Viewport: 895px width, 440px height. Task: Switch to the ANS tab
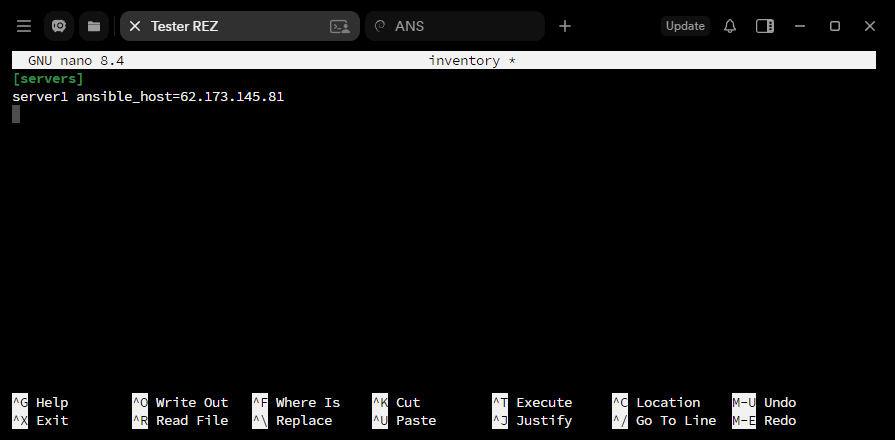pyautogui.click(x=455, y=26)
